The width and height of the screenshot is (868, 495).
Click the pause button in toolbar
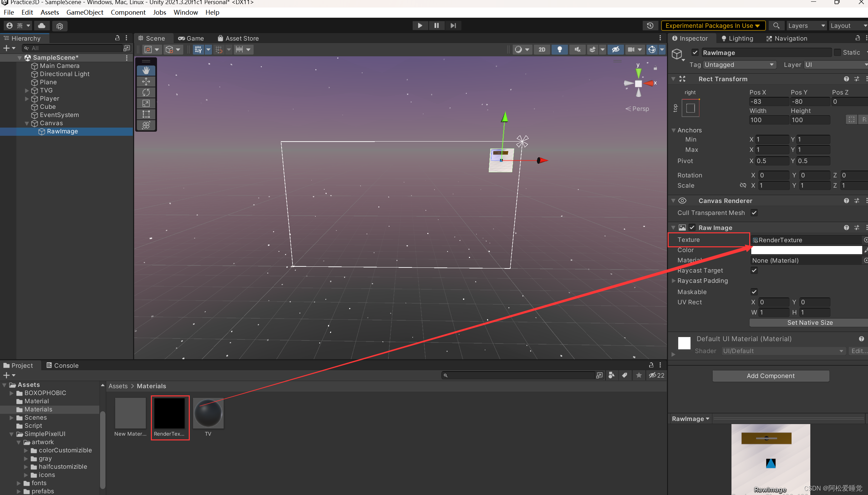pyautogui.click(x=436, y=25)
